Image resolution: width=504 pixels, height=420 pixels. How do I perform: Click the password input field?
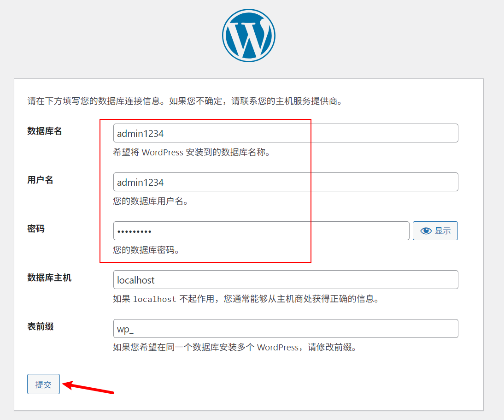(261, 231)
